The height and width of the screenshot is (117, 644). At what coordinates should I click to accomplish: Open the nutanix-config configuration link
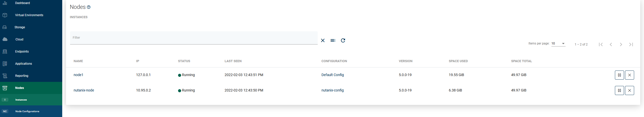(x=332, y=90)
